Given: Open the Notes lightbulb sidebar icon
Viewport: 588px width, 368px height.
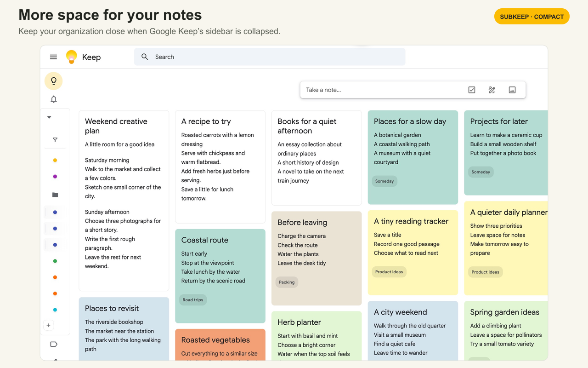Looking at the screenshot, I should [x=54, y=81].
